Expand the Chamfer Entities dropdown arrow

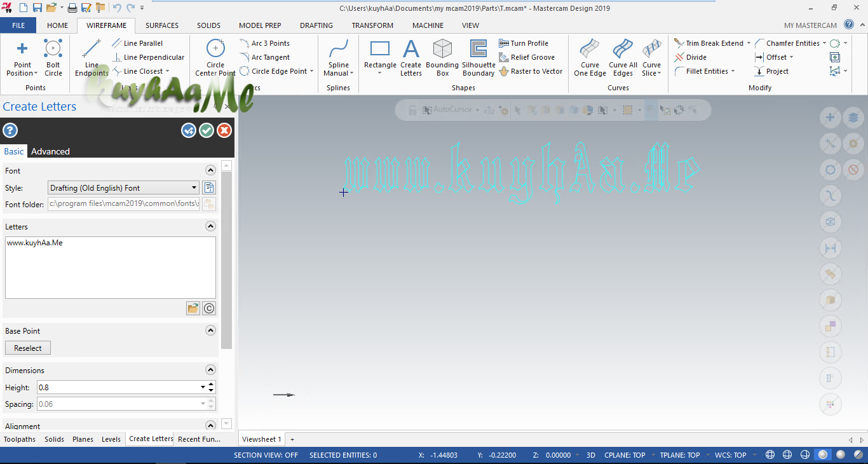click(x=824, y=43)
